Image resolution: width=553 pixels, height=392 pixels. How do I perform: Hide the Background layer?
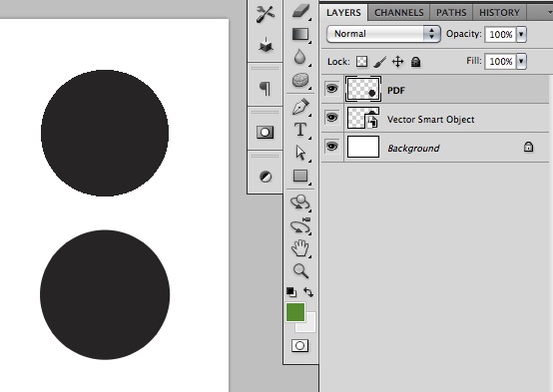pos(331,146)
